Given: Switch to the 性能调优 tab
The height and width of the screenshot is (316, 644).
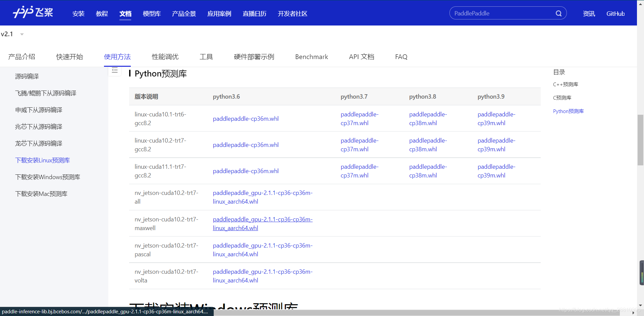Looking at the screenshot, I should click(165, 57).
